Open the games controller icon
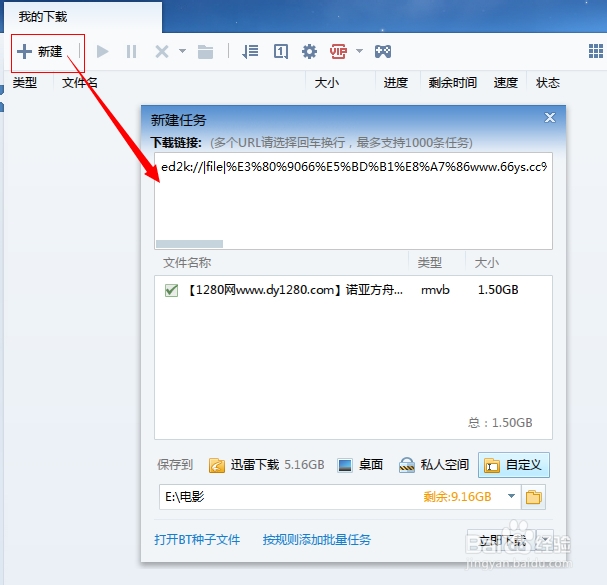The width and height of the screenshot is (607, 585). (383, 51)
